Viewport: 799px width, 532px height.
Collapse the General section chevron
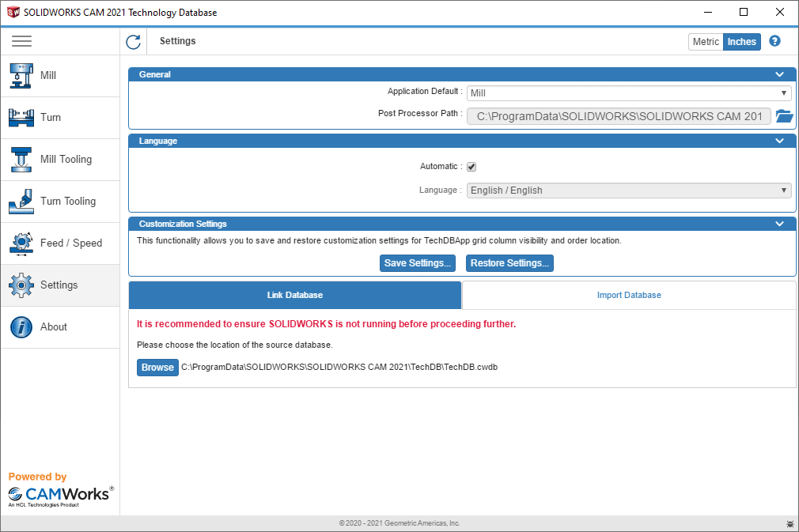[x=779, y=74]
